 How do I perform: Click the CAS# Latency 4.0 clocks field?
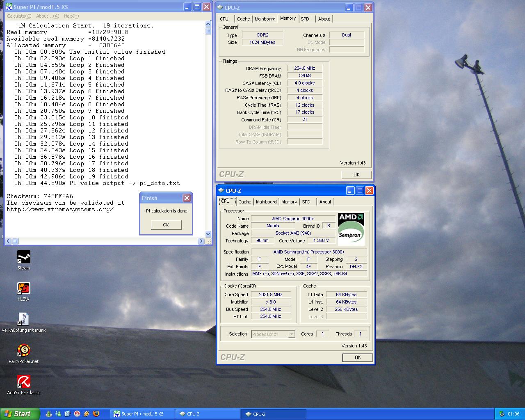[x=305, y=83]
